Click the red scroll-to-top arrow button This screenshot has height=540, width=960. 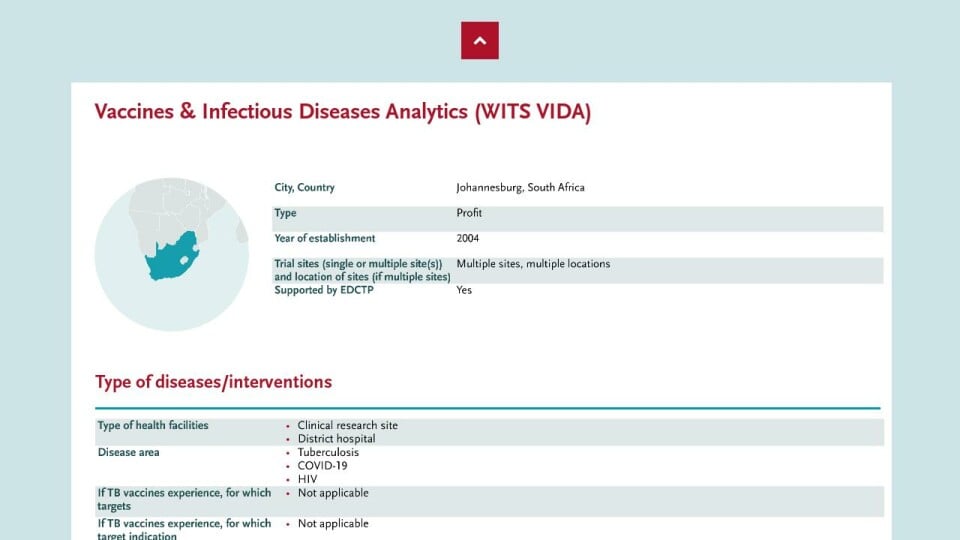point(479,40)
